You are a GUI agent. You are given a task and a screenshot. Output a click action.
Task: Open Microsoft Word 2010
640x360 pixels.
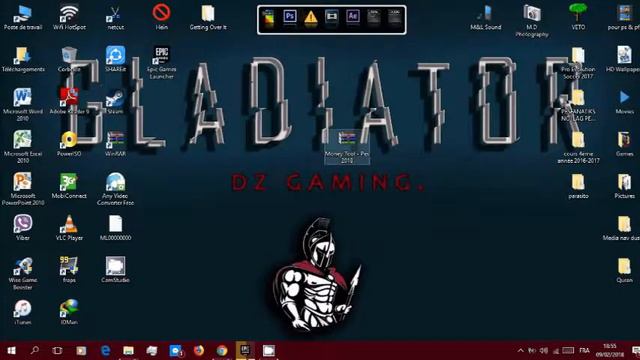pyautogui.click(x=23, y=104)
